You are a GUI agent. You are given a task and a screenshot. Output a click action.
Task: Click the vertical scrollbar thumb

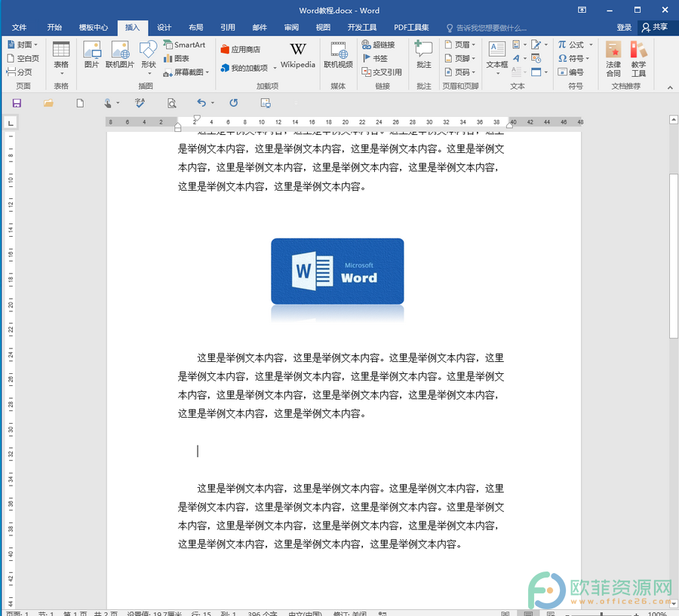[x=674, y=256]
